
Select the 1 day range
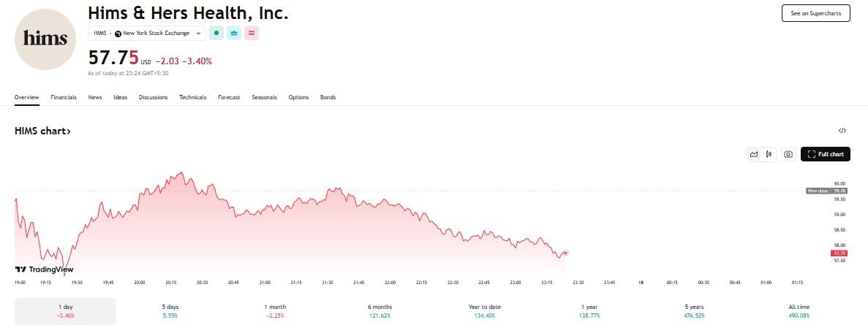65,311
